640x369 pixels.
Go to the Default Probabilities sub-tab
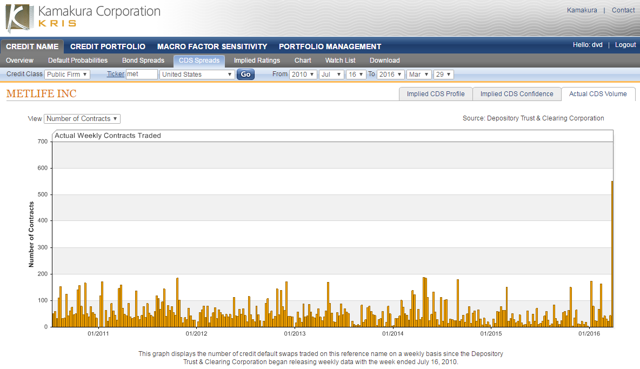(78, 60)
